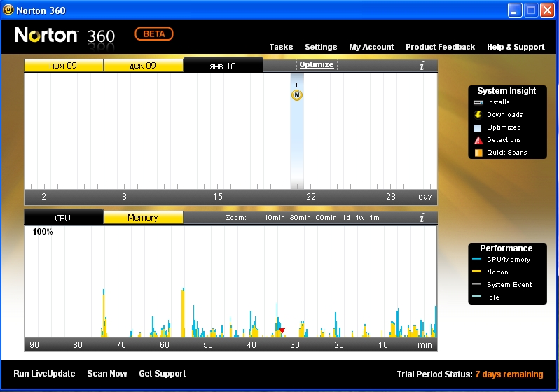Click the Idle legend color line
This screenshot has width=559, height=392.
[x=476, y=297]
